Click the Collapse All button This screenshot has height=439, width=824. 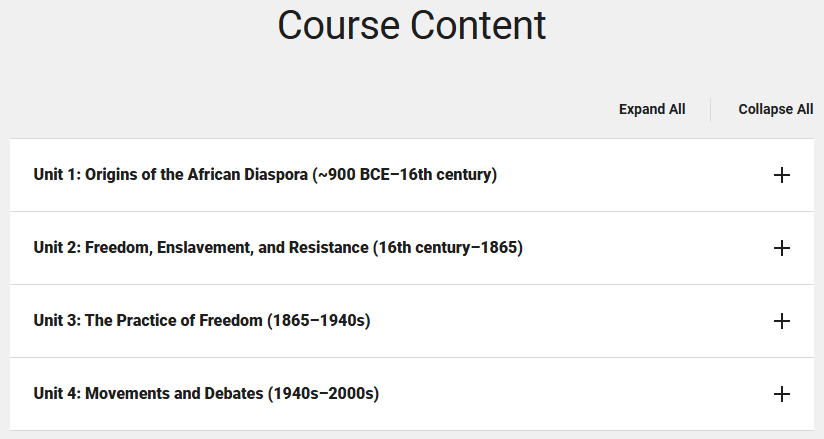pyautogui.click(x=776, y=109)
